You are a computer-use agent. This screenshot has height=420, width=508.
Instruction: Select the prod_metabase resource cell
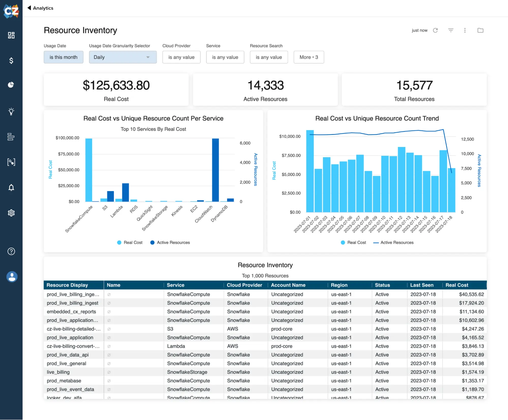pos(74,381)
